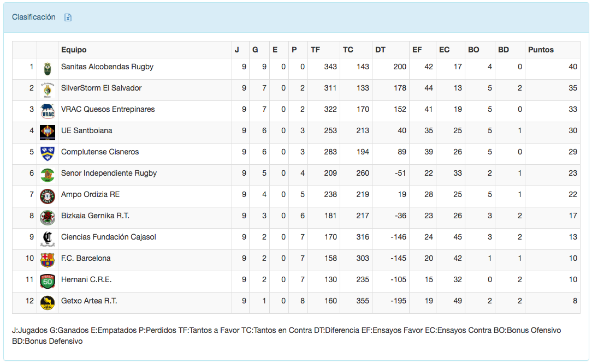This screenshot has width=592, height=364.
Task: Click the Sanitas Alcobendas Rugby team crest
Action: click(48, 69)
